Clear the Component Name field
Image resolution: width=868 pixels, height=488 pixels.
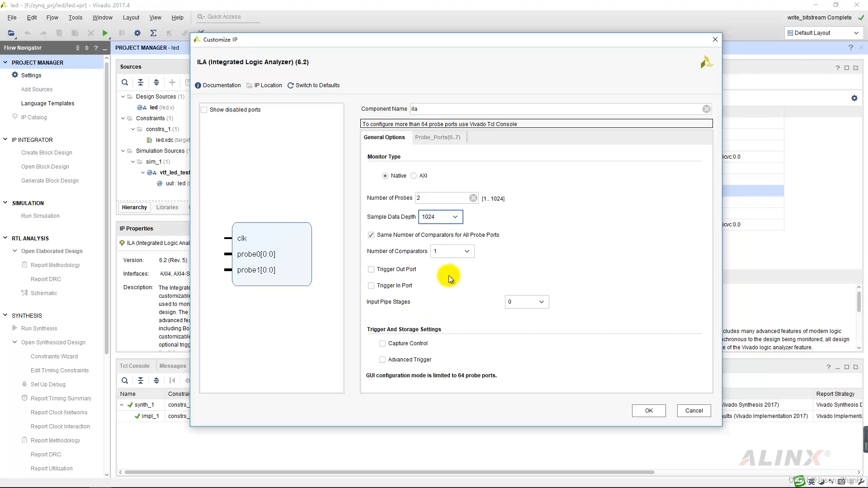706,109
